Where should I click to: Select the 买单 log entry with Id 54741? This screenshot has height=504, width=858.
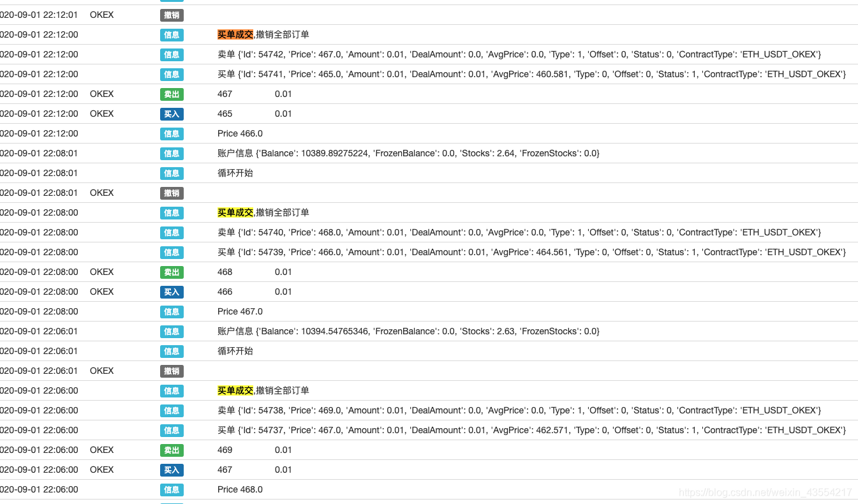531,74
